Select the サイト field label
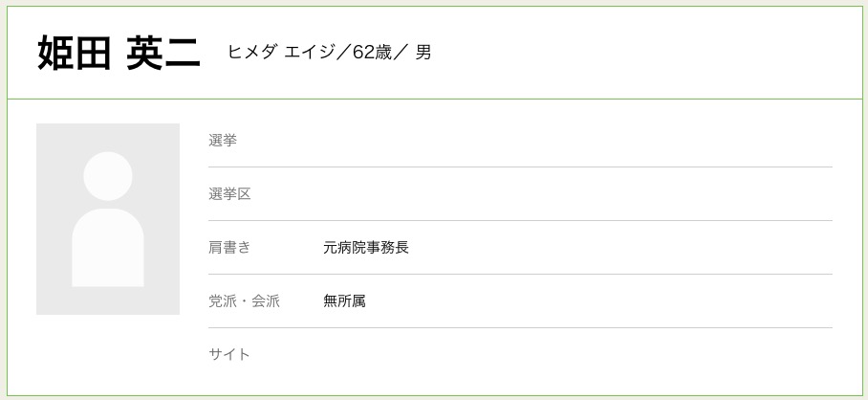868x400 pixels. (229, 355)
